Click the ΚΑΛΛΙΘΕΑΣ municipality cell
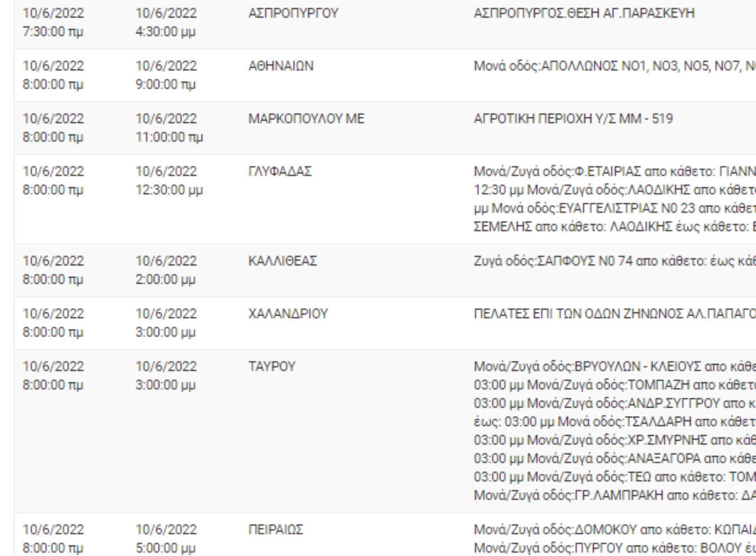This screenshot has width=756, height=556. tap(283, 261)
